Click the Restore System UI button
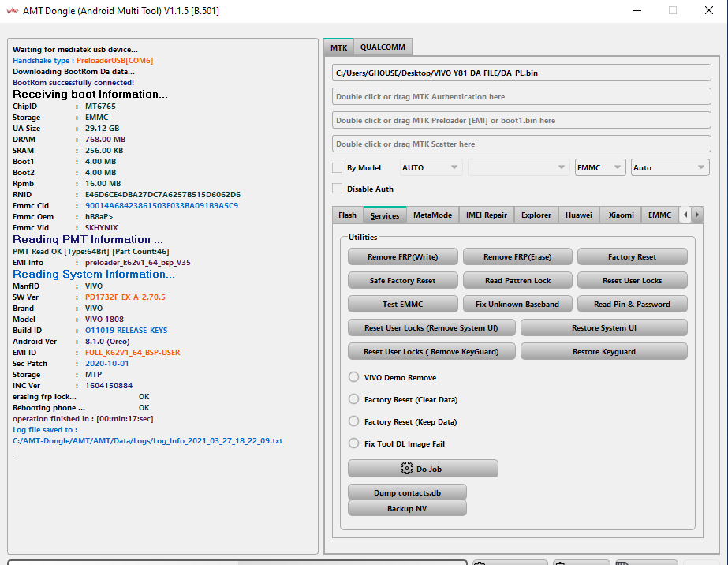728x565 pixels. (604, 328)
